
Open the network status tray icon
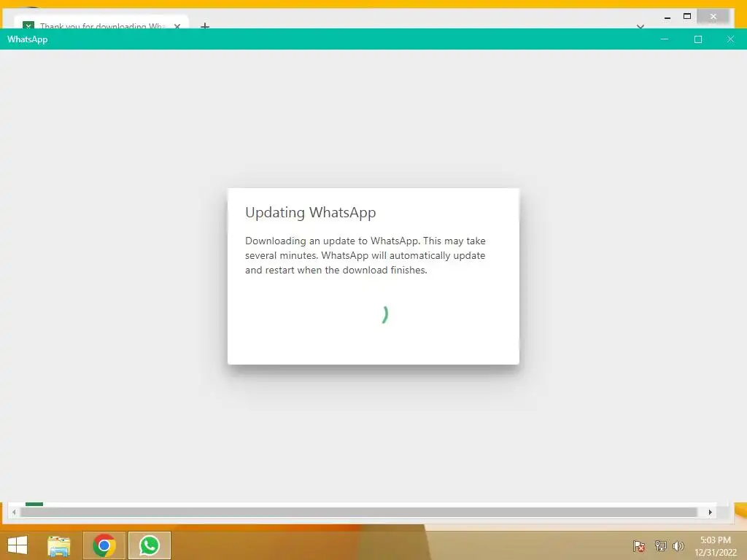click(660, 545)
